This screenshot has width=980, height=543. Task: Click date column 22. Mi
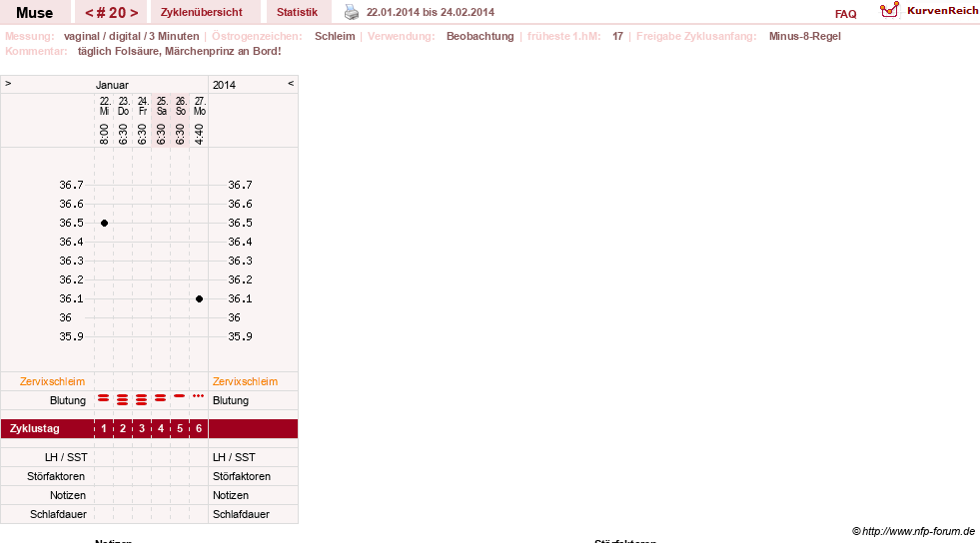pyautogui.click(x=104, y=106)
